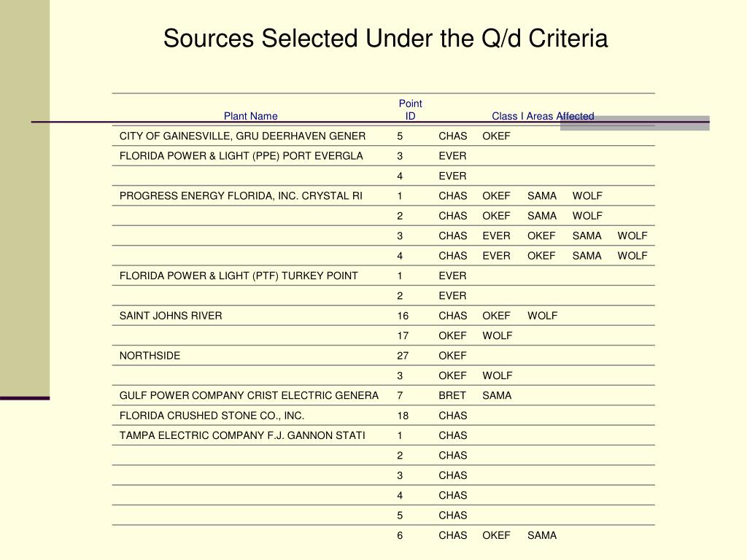Select "SAMA" in Progress Energy Crystal River row
Image resolution: width=747 pixels, height=560 pixels.
[542, 196]
